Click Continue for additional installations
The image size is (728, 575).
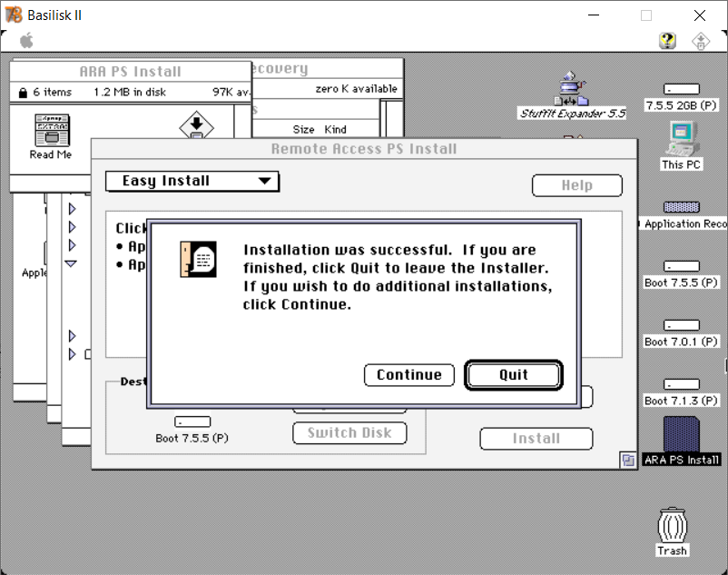click(x=408, y=375)
